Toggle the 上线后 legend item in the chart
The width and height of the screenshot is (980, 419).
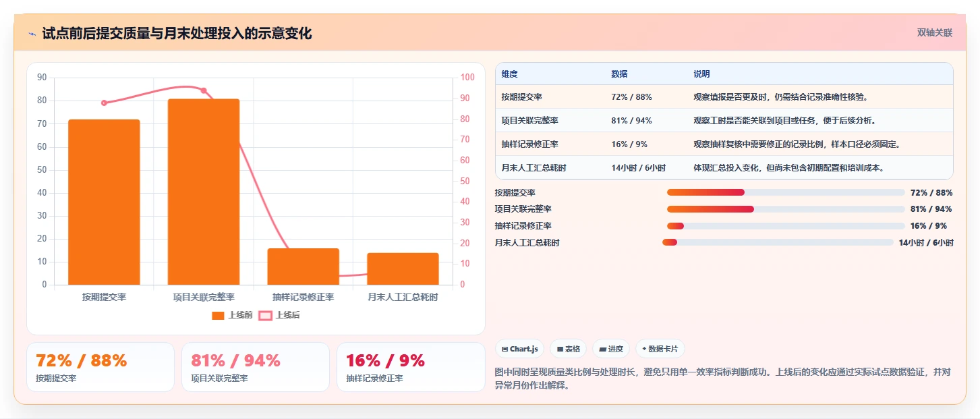click(279, 315)
